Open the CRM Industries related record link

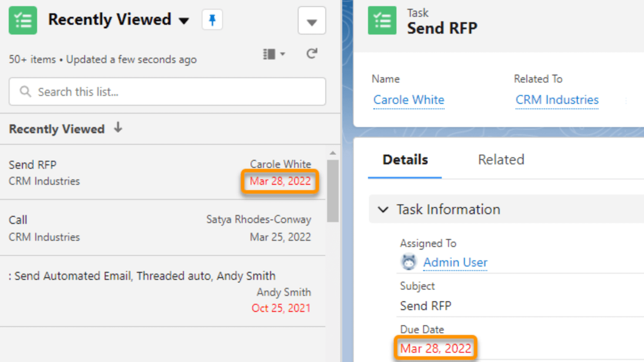click(557, 100)
